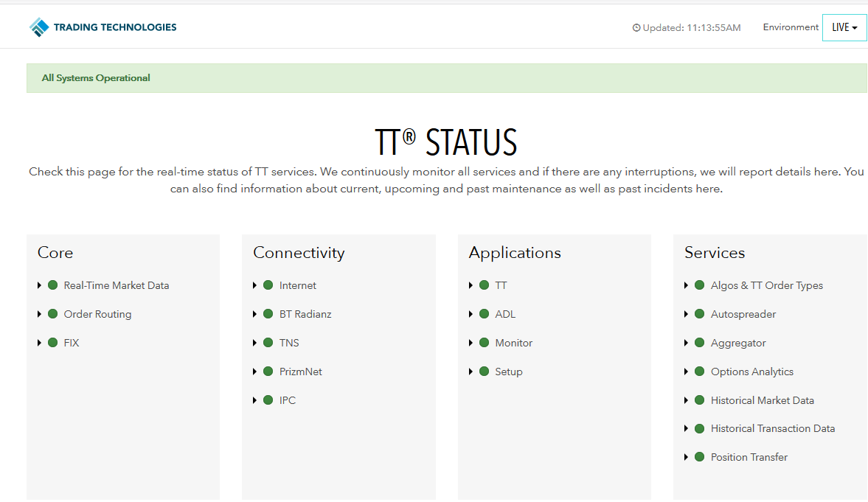Screen dimensions: 868x502
Task: Open the LIVE environment dropdown
Action: 844,27
